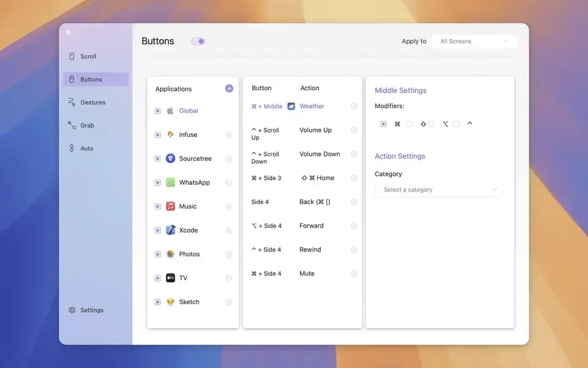588x368 pixels.
Task: Delete the Forward mapping row
Action: pyautogui.click(x=354, y=226)
